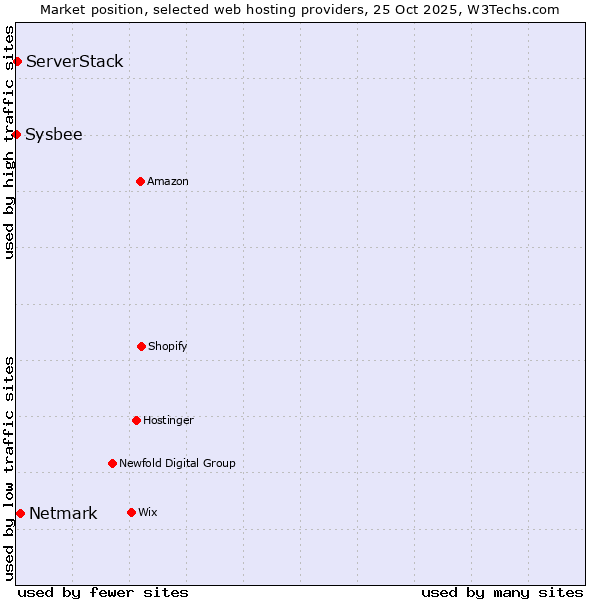Click the chart title mentioning W3Techs.com

pos(300,9)
